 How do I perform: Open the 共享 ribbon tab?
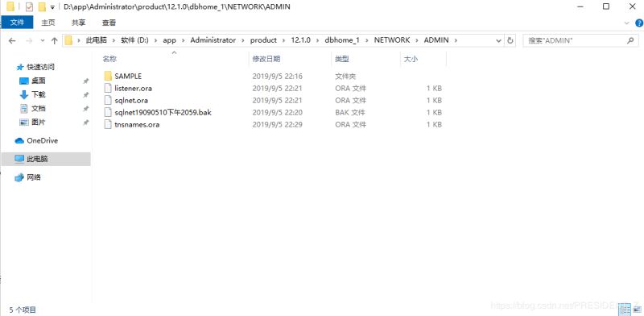(x=78, y=23)
